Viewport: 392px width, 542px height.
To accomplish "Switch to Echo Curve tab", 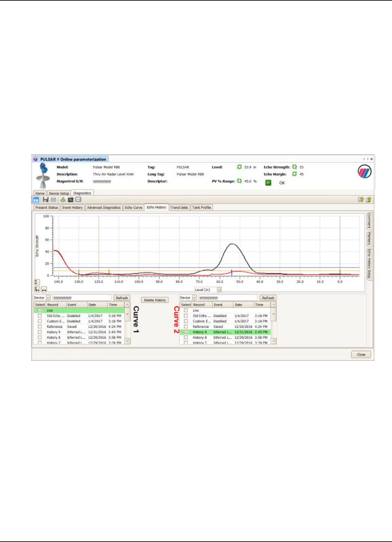I will [x=134, y=207].
